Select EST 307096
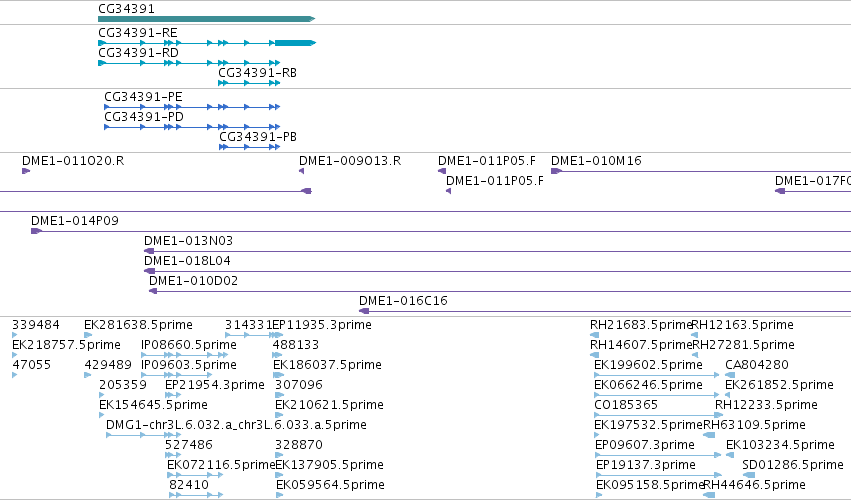This screenshot has width=851, height=500. [x=299, y=385]
